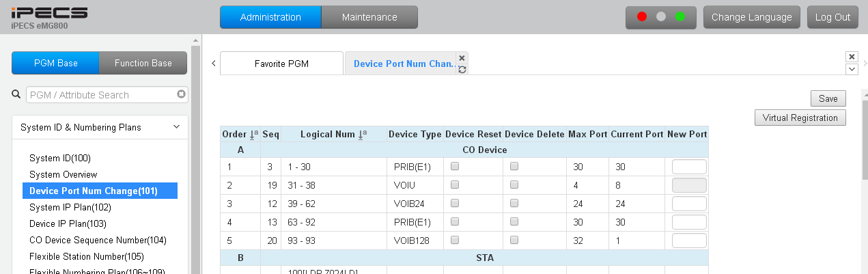
Task: Clear the PGM search field
Action: 181,95
